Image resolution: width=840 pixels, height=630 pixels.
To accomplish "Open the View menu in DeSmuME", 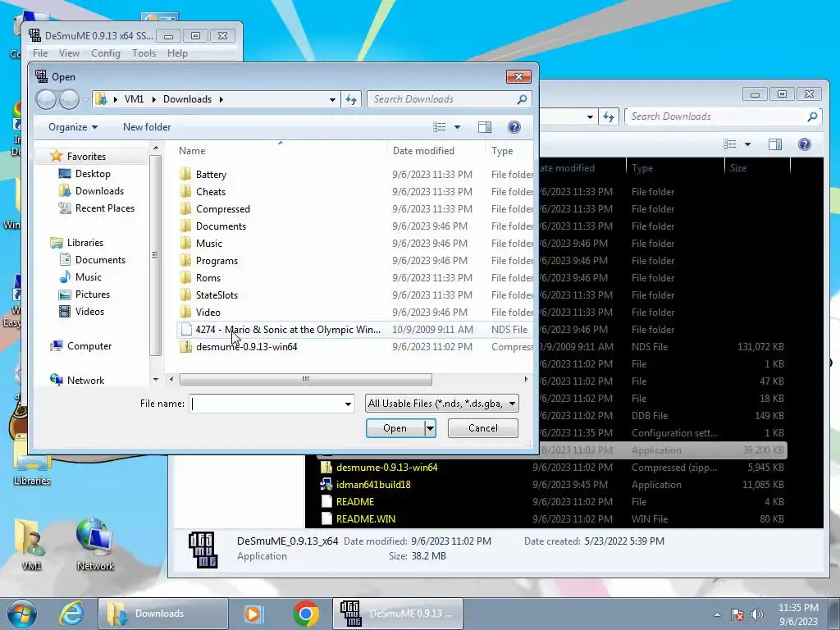I will tap(69, 53).
